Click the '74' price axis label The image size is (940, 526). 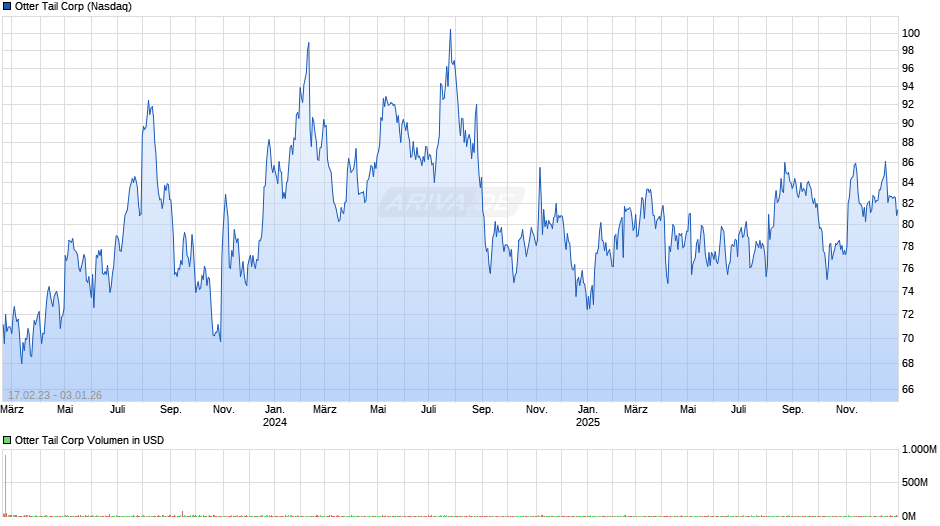(x=908, y=291)
